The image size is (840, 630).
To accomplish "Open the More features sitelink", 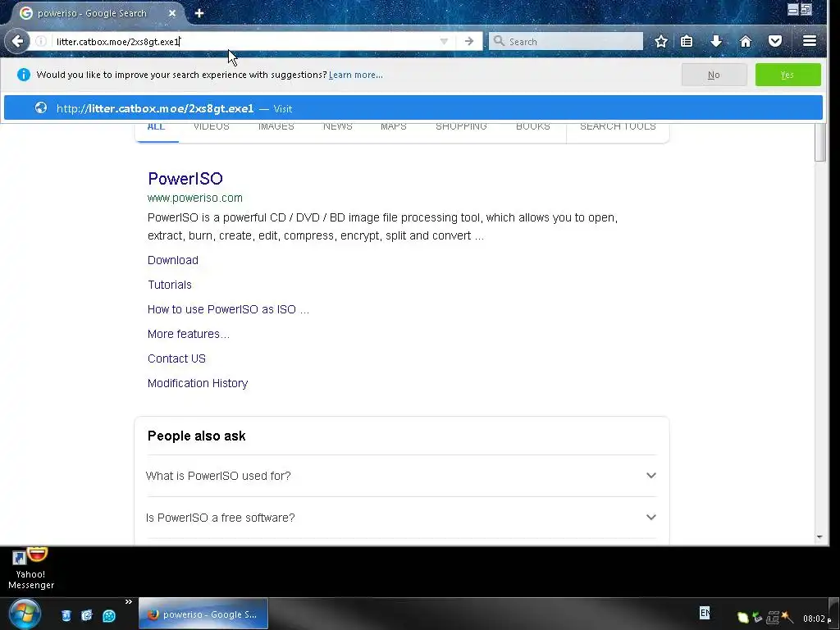I will pyautogui.click(x=189, y=334).
